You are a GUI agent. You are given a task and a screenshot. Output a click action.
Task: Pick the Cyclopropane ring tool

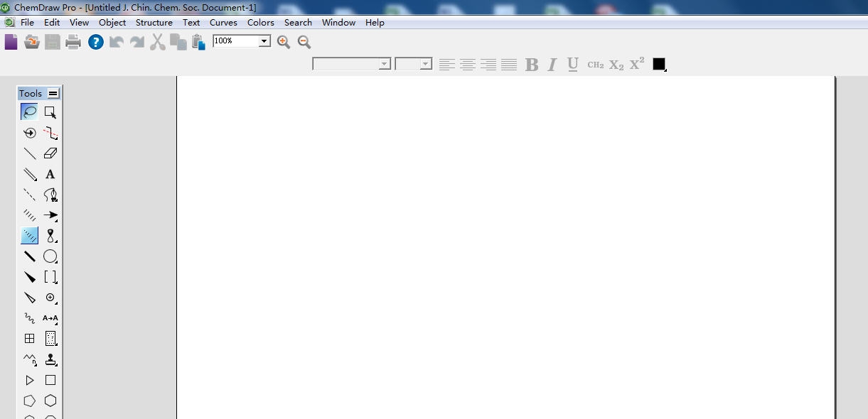pyautogui.click(x=30, y=380)
